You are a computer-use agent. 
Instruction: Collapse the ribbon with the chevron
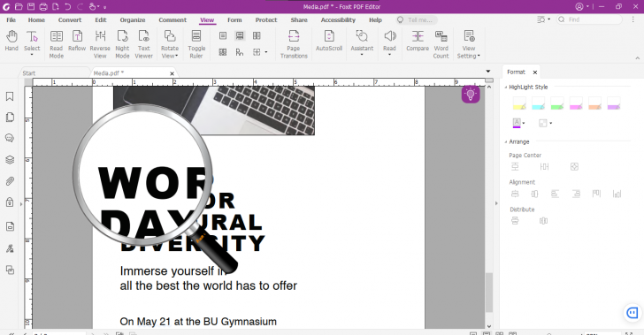(x=638, y=58)
